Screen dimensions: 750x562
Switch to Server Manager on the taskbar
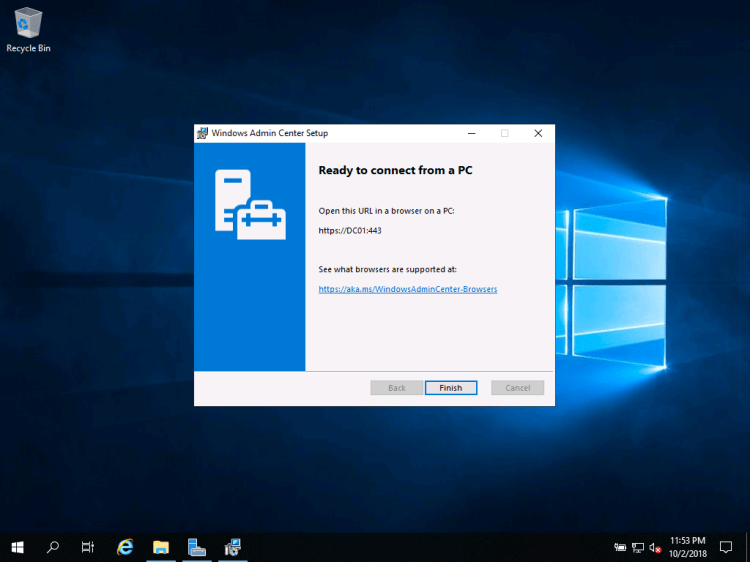[x=197, y=547]
